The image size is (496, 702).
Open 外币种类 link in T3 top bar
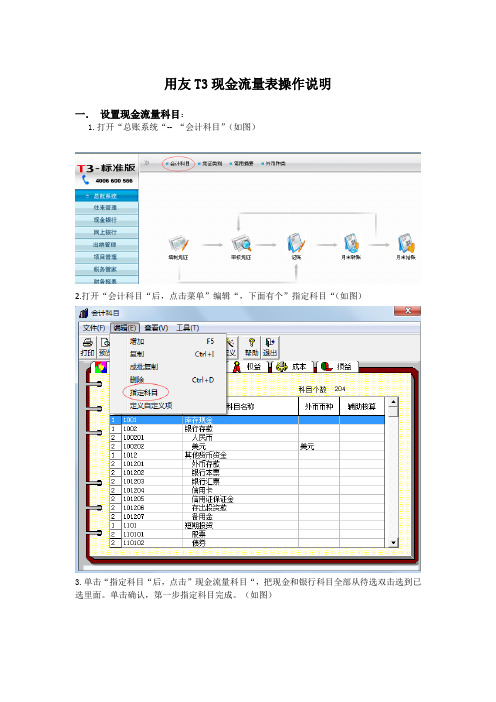275,164
